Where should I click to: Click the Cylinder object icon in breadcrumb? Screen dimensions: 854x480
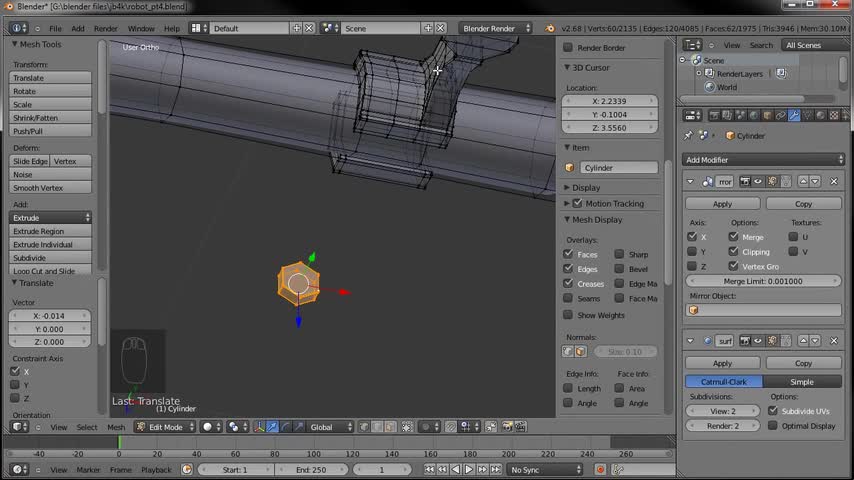(x=730, y=136)
